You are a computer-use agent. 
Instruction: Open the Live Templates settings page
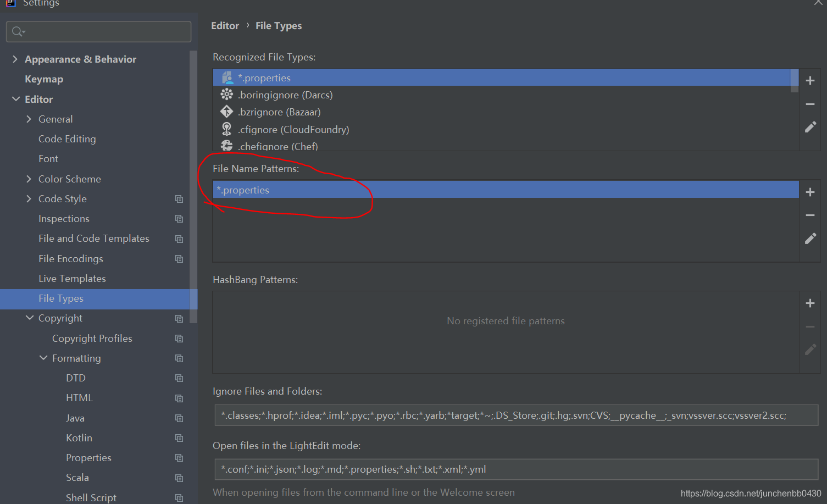(x=72, y=279)
